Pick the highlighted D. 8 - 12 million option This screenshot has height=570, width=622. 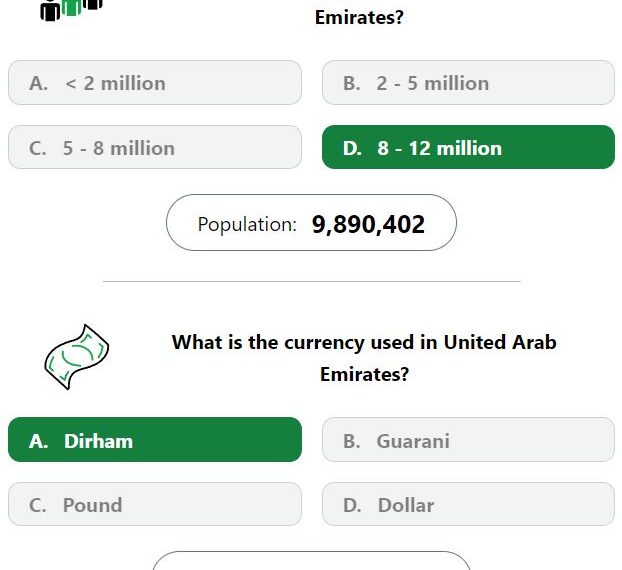tap(468, 147)
